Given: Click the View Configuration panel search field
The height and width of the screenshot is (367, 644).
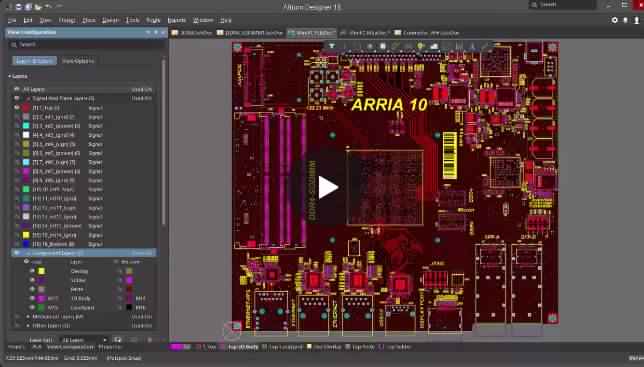Looking at the screenshot, I should pyautogui.click(x=86, y=44).
